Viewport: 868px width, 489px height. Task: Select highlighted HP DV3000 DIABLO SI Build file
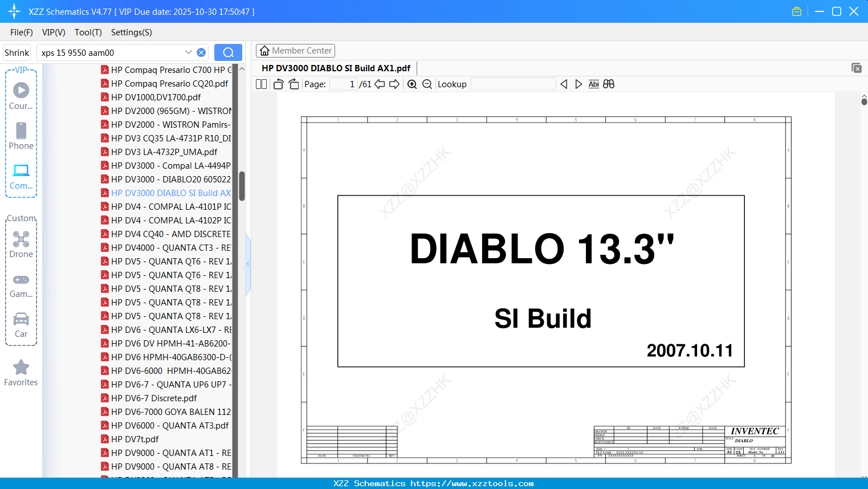[x=166, y=193]
